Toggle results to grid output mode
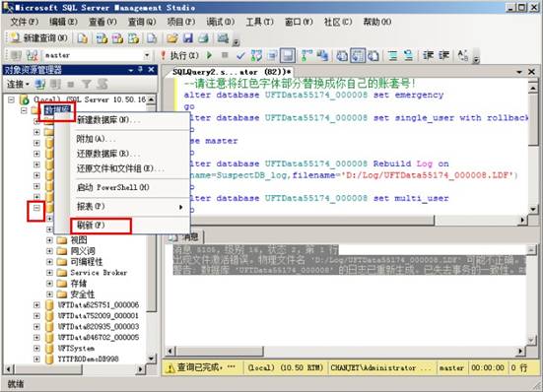This screenshot has width=543, height=392. (x=358, y=55)
